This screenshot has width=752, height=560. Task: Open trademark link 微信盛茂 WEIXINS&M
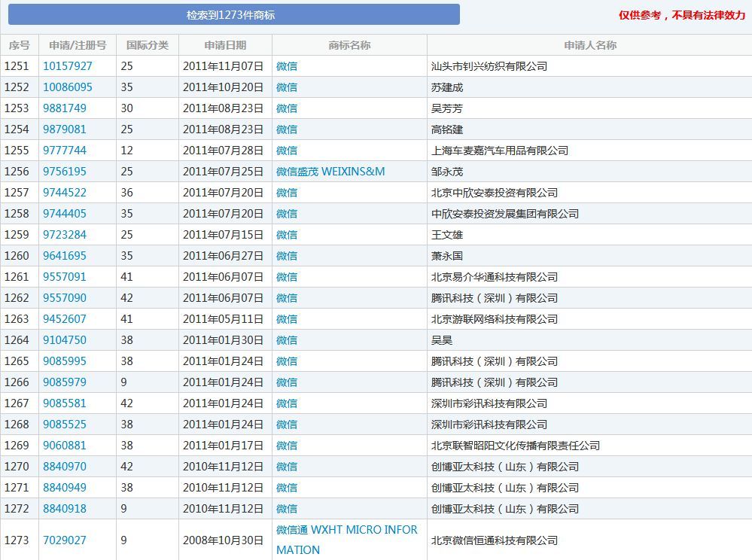pyautogui.click(x=330, y=172)
